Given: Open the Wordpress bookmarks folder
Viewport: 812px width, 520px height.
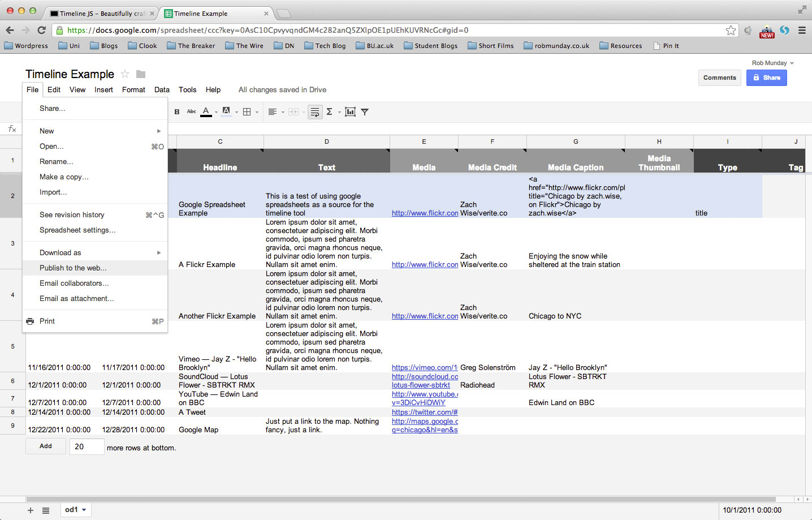Looking at the screenshot, I should click(x=26, y=46).
